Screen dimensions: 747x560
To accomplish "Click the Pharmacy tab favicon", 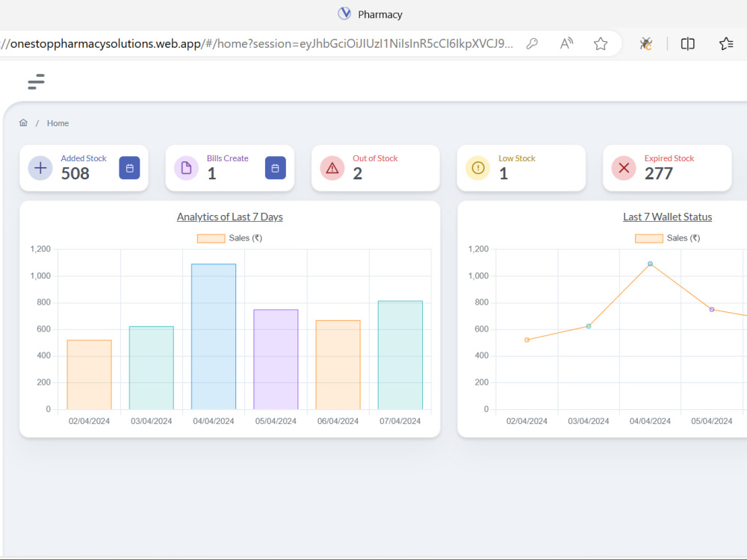I will tap(344, 13).
